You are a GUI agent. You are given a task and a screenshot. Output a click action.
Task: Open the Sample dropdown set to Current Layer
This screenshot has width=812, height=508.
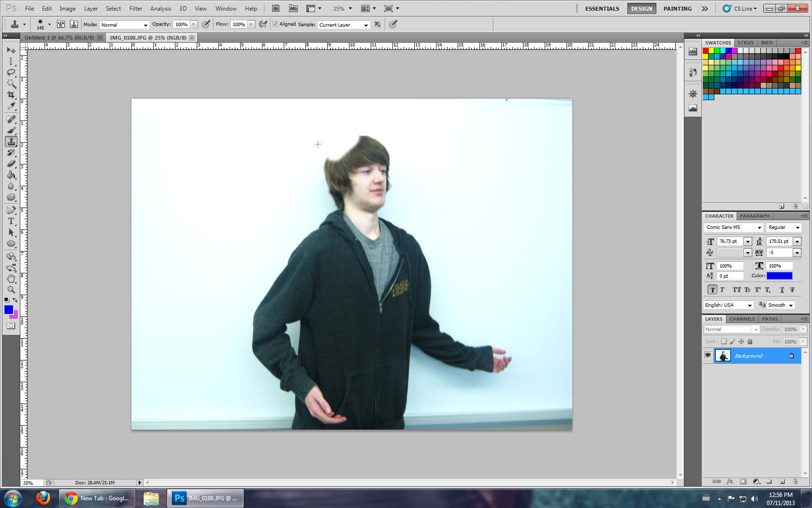[x=344, y=25]
